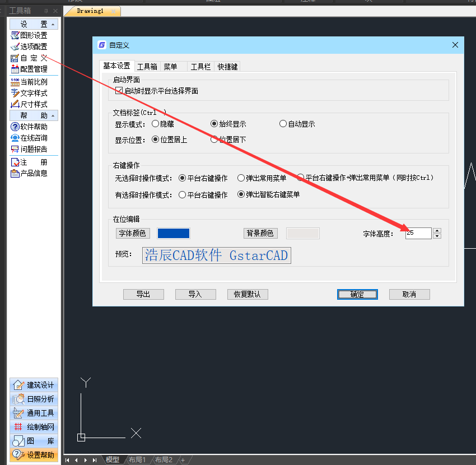The width and height of the screenshot is (476, 465).
Task: Open 软件帮助 help item
Action: pos(34,127)
